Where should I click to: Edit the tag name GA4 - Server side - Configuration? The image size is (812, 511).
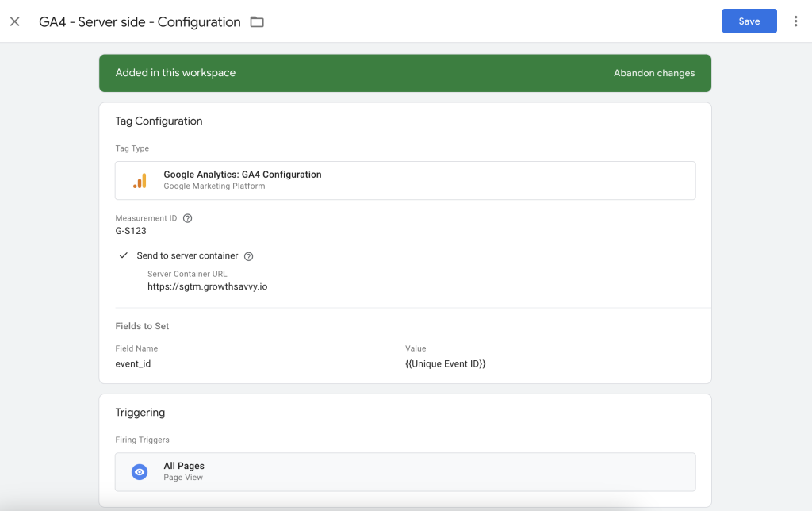(140, 22)
